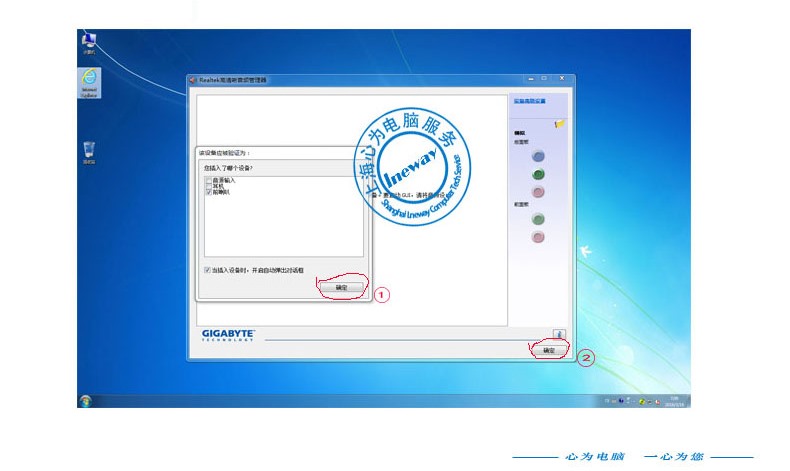The height and width of the screenshot is (471, 790).
Task: Click the green front panel audio jack
Action: 537,219
